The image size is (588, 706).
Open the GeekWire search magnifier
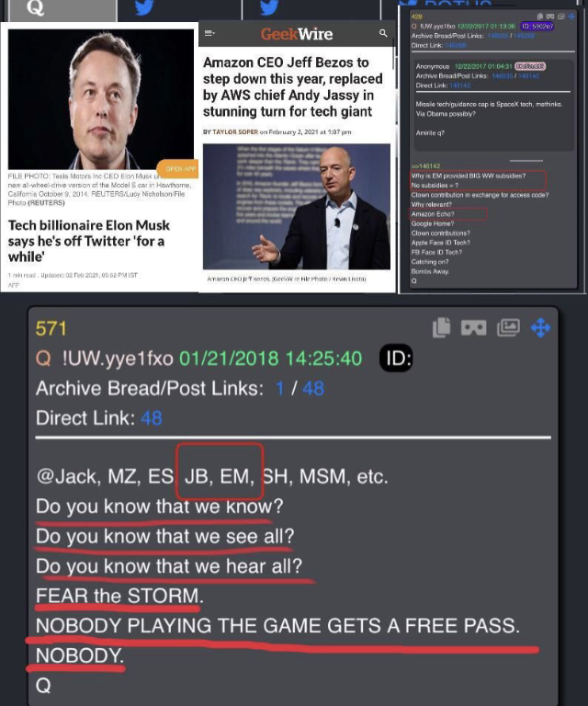click(383, 33)
